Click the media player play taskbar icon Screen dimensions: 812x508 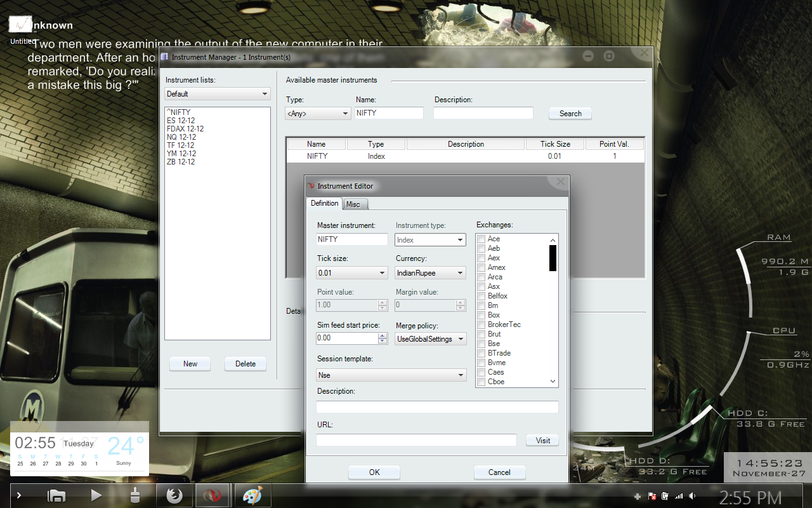pos(96,495)
